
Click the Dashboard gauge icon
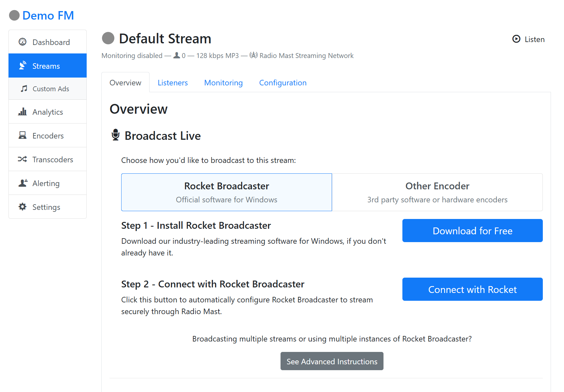(x=22, y=42)
